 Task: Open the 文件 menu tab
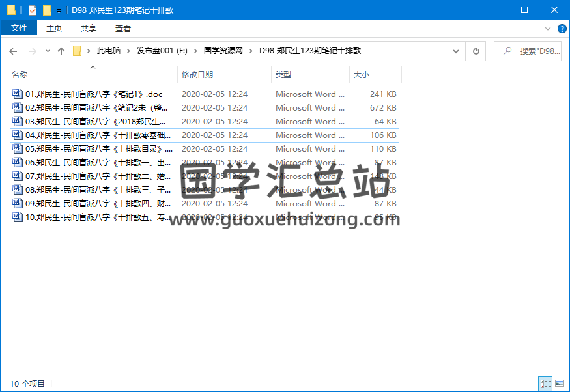pyautogui.click(x=18, y=28)
